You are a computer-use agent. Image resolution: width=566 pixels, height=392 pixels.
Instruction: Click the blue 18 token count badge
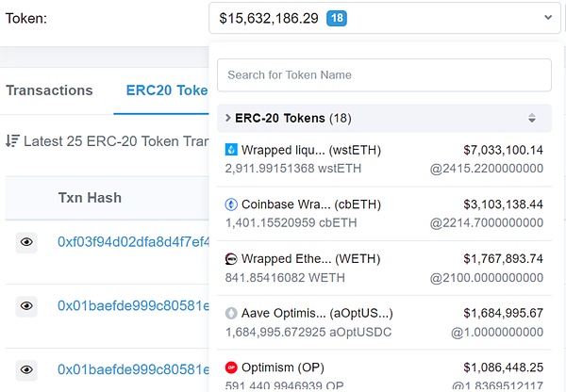pos(336,18)
